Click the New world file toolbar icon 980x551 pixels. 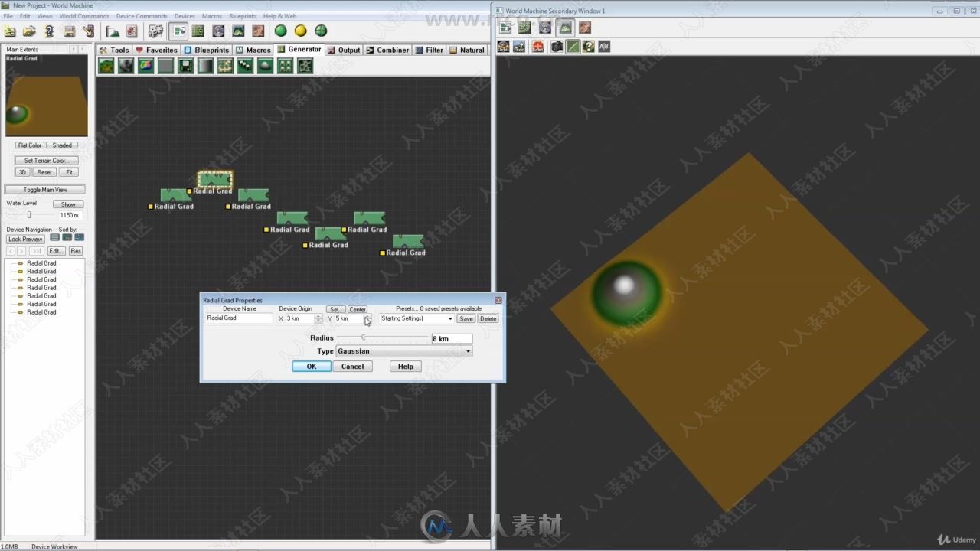click(10, 31)
